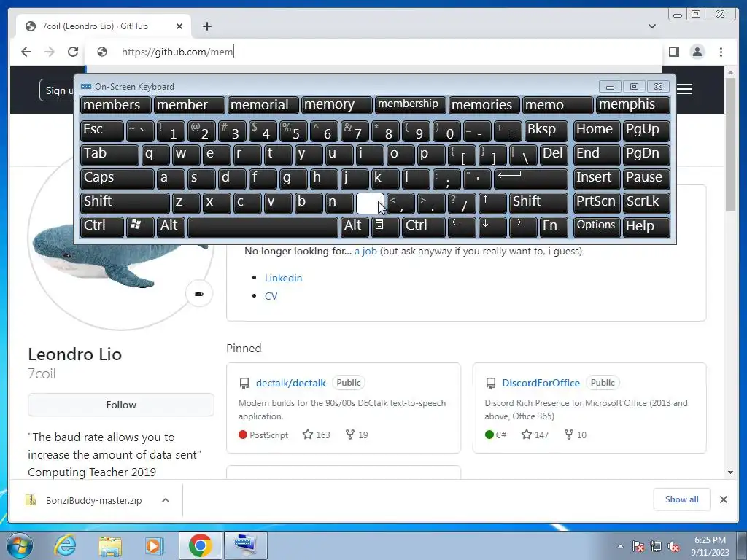Tap the space bar key

point(263,227)
